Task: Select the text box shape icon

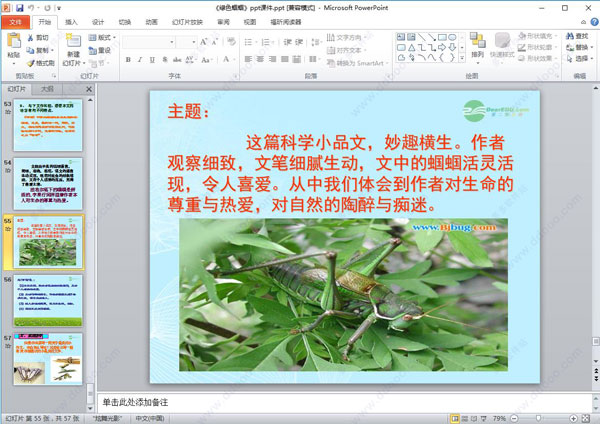Action: [x=401, y=37]
